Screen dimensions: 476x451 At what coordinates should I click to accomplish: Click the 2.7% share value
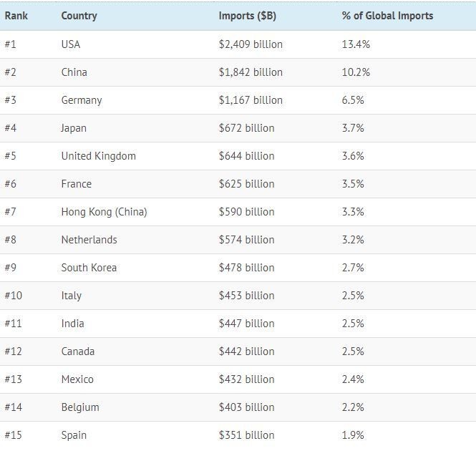pos(353,268)
